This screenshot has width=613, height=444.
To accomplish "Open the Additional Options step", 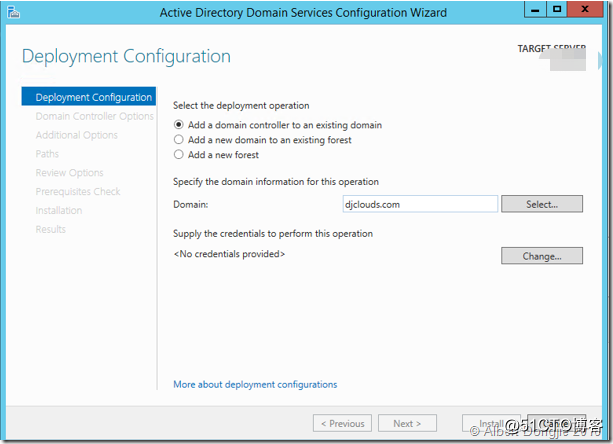I will pyautogui.click(x=76, y=135).
